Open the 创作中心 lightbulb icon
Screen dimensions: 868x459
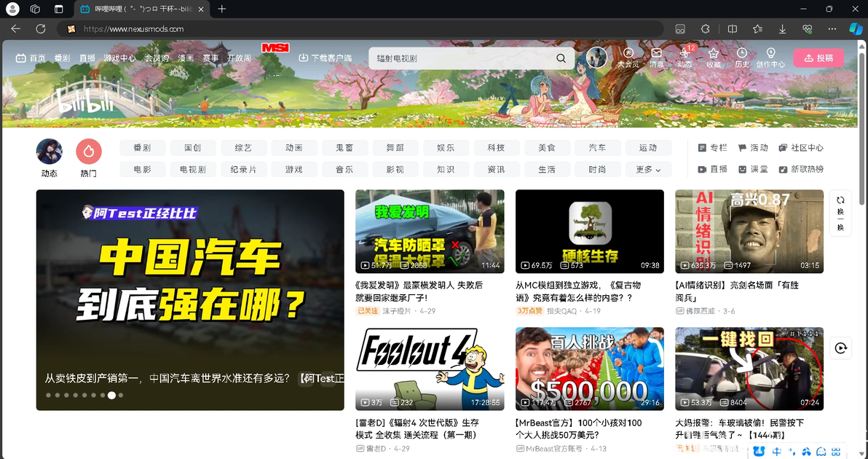[770, 57]
